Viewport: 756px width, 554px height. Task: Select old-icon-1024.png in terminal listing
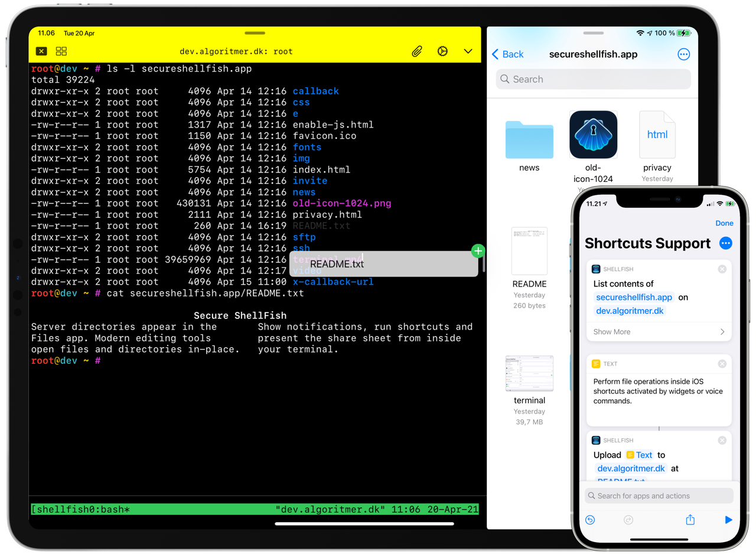(x=342, y=203)
